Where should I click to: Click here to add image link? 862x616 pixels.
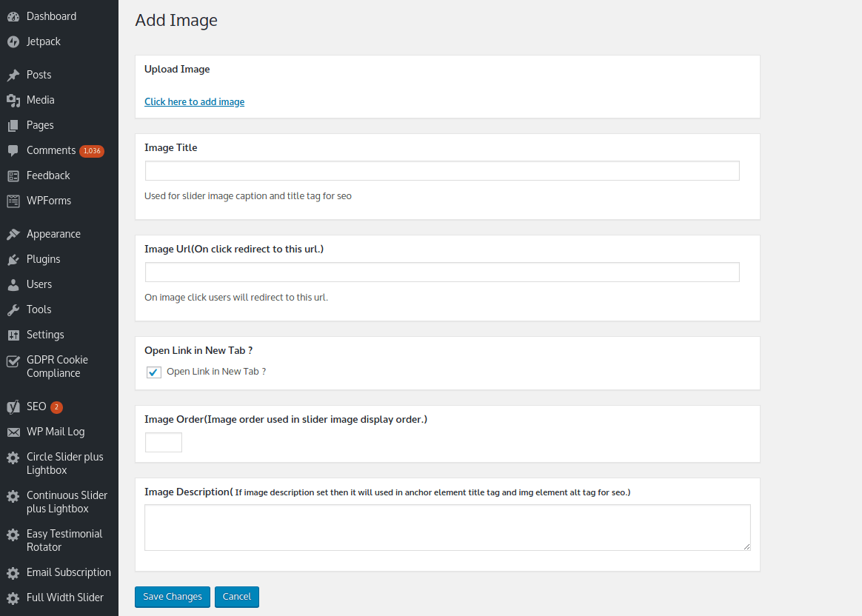[194, 101]
